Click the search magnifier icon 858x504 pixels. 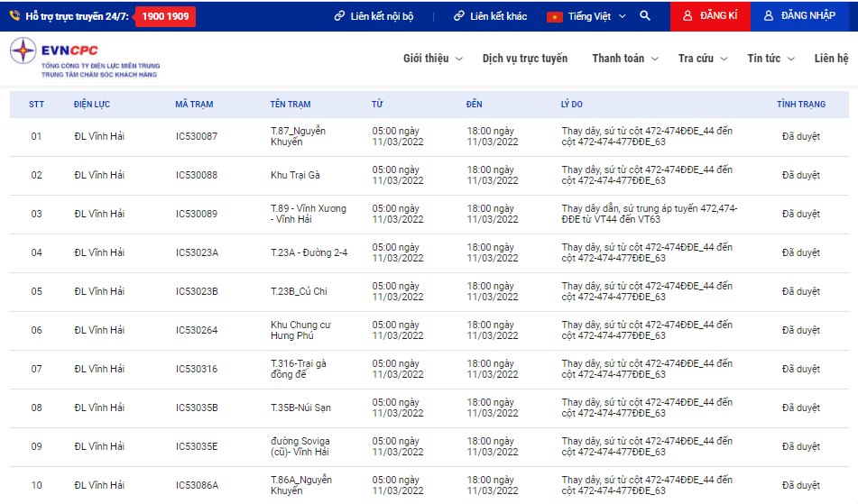click(x=644, y=16)
